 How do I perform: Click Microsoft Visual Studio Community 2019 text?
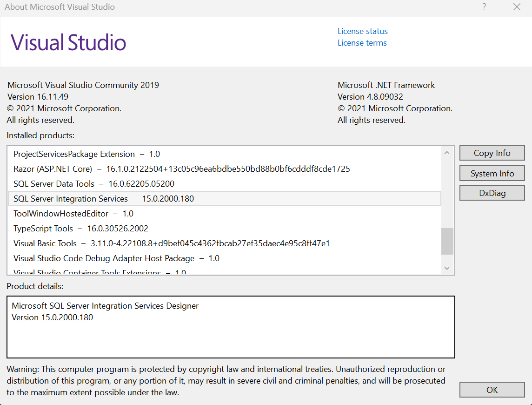point(83,85)
